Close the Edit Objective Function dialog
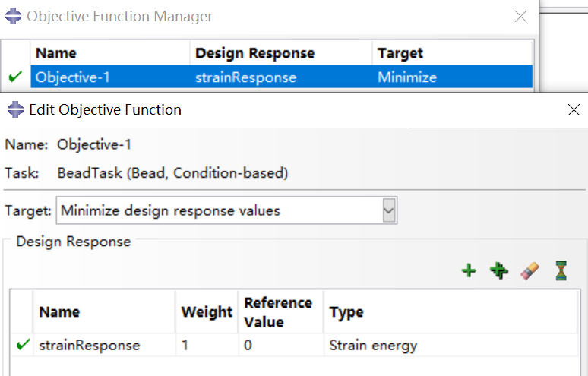Image resolution: width=588 pixels, height=376 pixels. [574, 110]
